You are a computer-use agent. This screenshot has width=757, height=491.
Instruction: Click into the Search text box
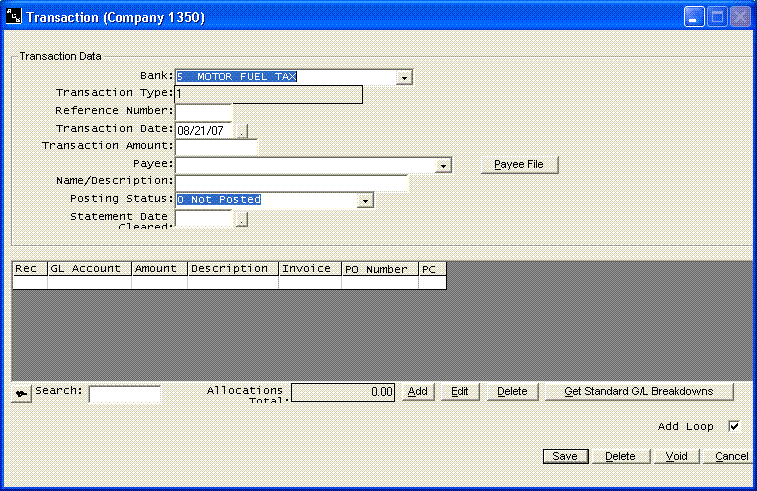pyautogui.click(x=124, y=394)
